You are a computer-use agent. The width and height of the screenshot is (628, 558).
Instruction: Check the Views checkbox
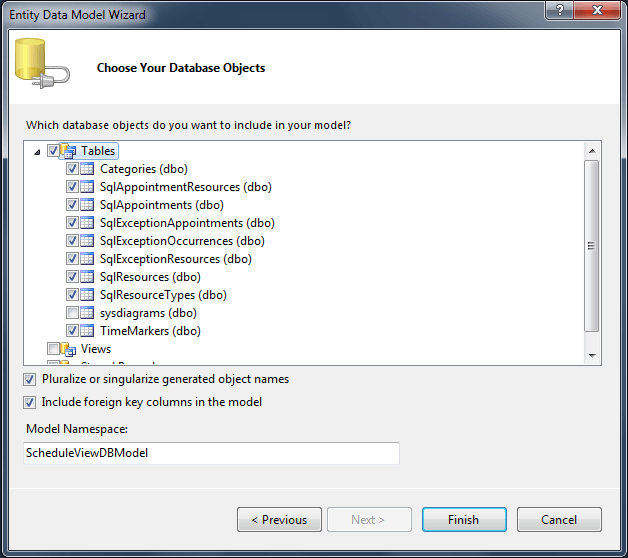53,348
